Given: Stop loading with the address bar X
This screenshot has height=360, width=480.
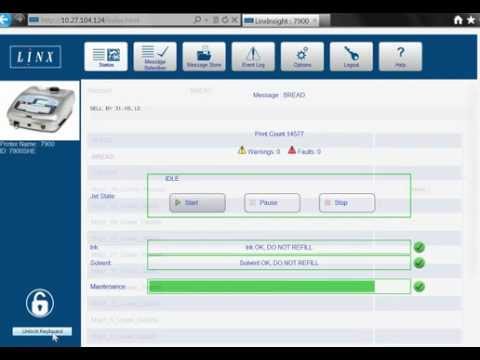Looking at the screenshot, I should point(235,20).
